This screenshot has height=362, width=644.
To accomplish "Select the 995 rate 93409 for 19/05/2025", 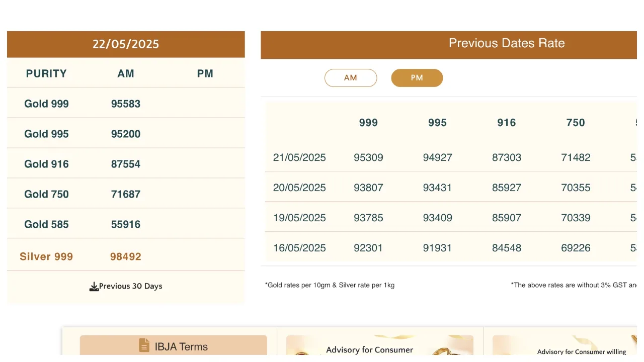I will pyautogui.click(x=437, y=218).
